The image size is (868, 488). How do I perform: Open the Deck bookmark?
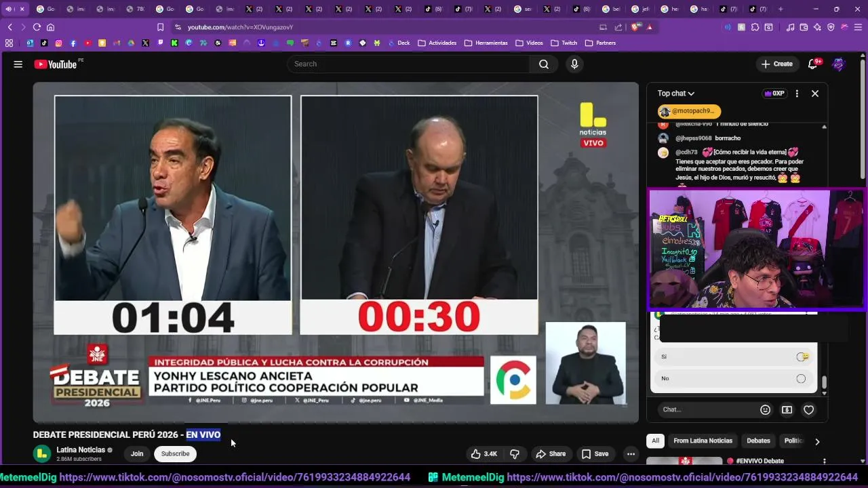point(399,43)
